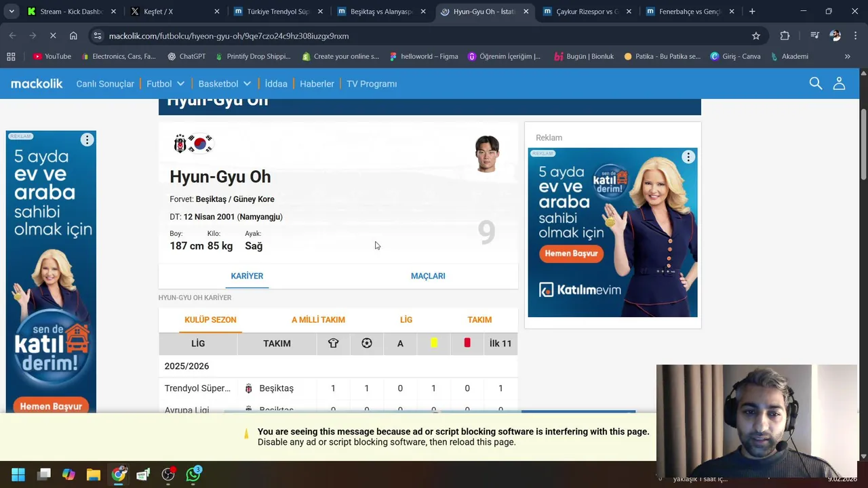Click the 2025/2026 season row

click(338, 366)
